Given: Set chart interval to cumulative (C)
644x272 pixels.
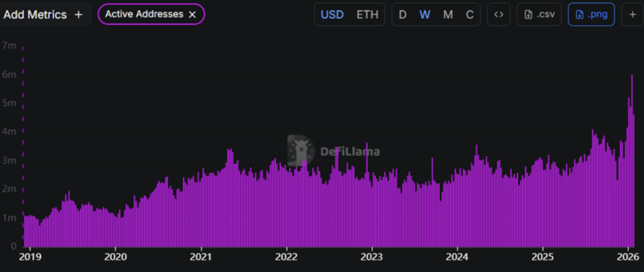Looking at the screenshot, I should click(x=469, y=15).
